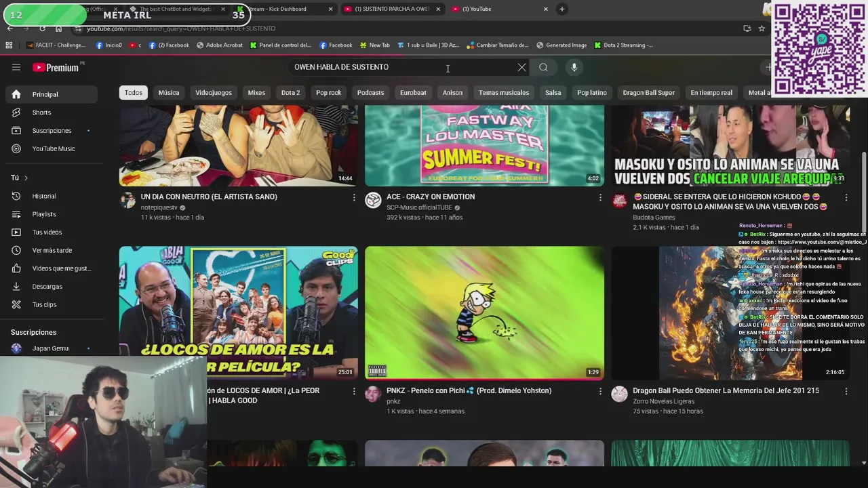The image size is (868, 488).
Task: Open the SCP-Music officialTUBE channel avatar
Action: point(373,200)
